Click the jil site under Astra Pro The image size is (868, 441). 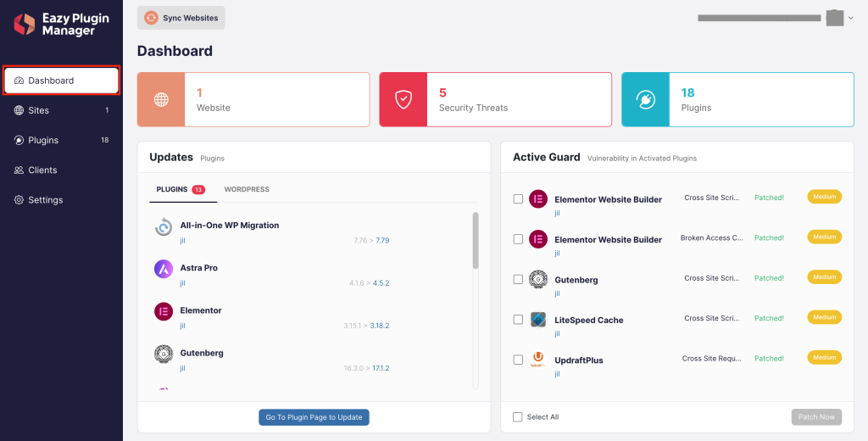click(x=183, y=283)
